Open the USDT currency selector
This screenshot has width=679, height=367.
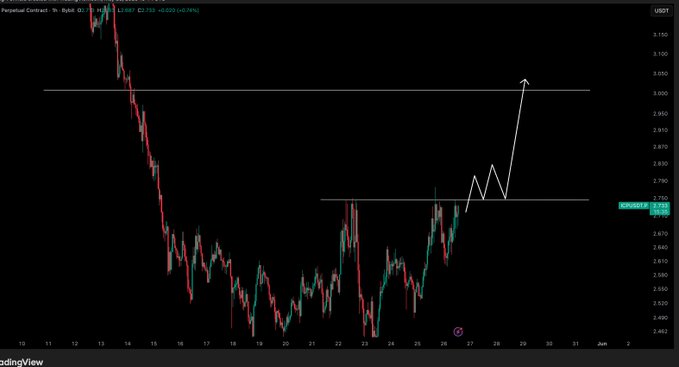point(661,11)
